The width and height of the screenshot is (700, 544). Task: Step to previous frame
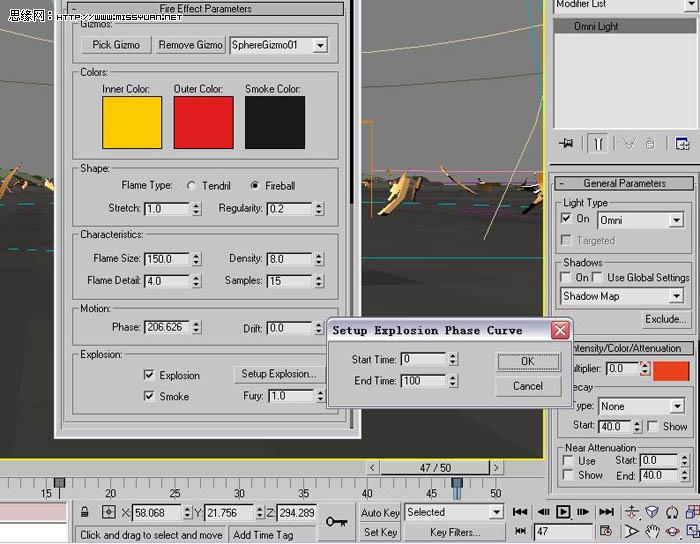(x=543, y=511)
